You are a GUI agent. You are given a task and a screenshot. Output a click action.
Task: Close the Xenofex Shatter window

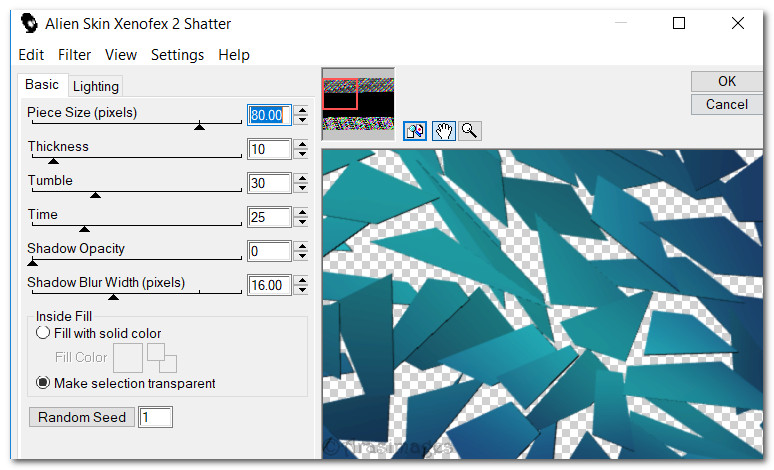[738, 23]
